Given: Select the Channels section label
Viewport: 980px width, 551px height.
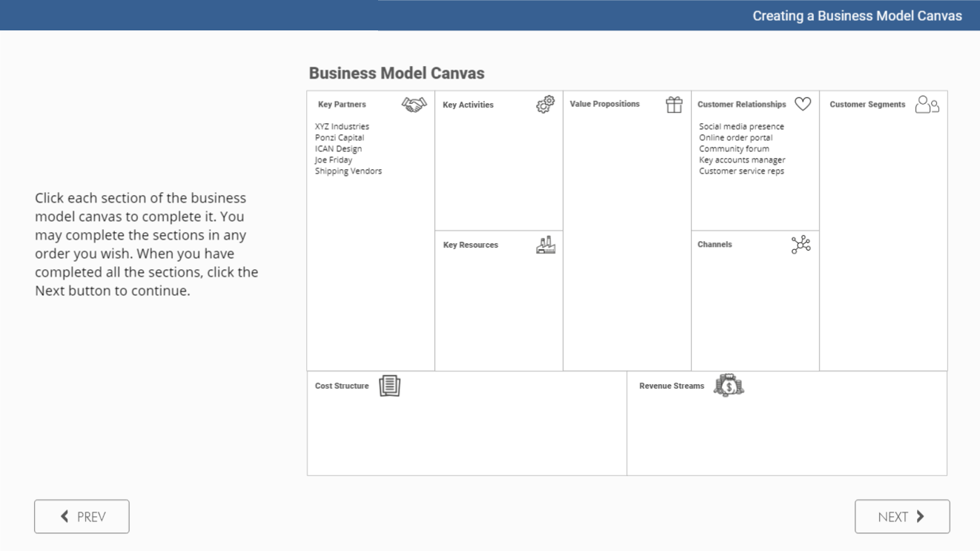Looking at the screenshot, I should 714,245.
